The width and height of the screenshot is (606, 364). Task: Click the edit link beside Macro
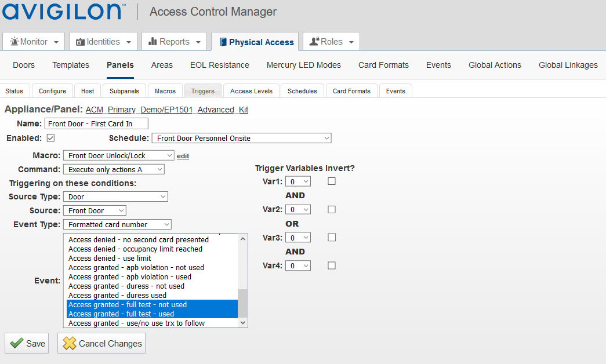pyautogui.click(x=183, y=156)
